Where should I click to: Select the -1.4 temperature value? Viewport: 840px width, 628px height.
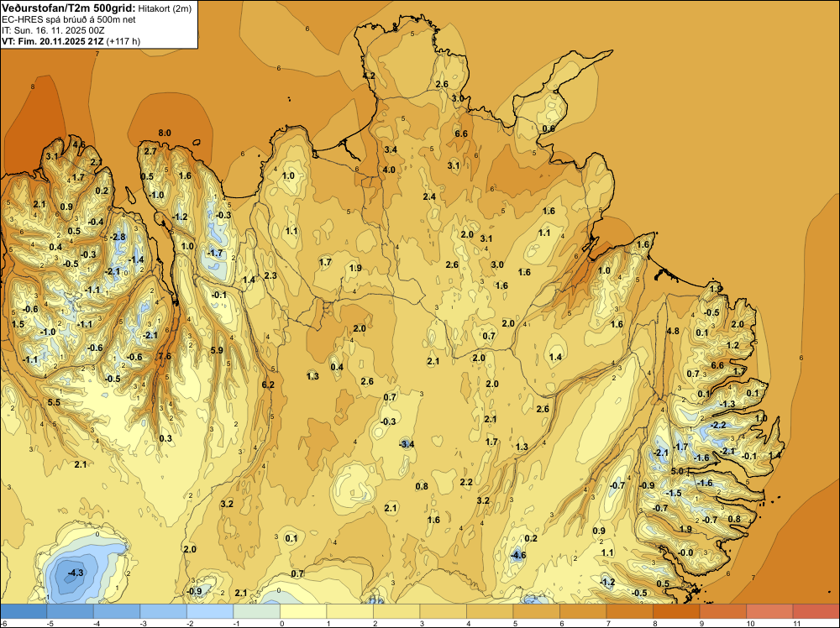136,259
